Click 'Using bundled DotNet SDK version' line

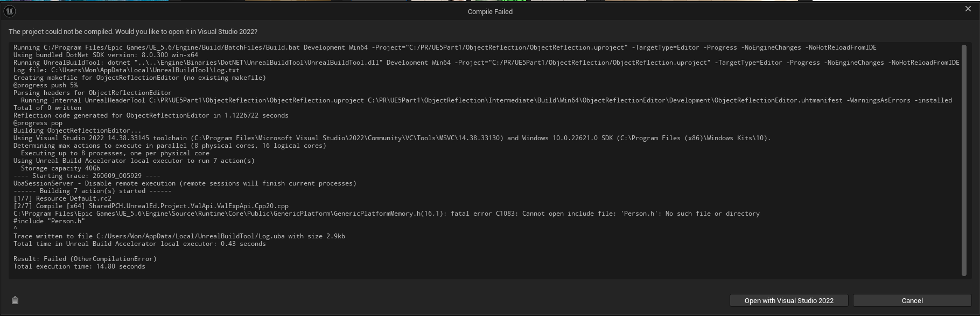coord(106,55)
